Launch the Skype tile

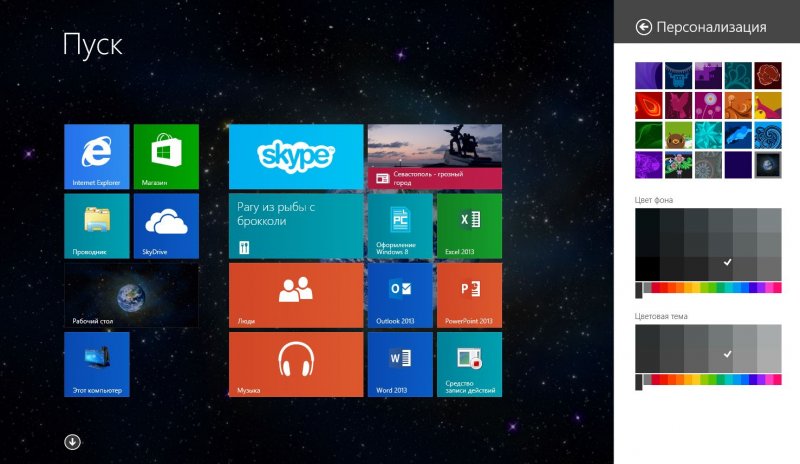click(x=296, y=157)
